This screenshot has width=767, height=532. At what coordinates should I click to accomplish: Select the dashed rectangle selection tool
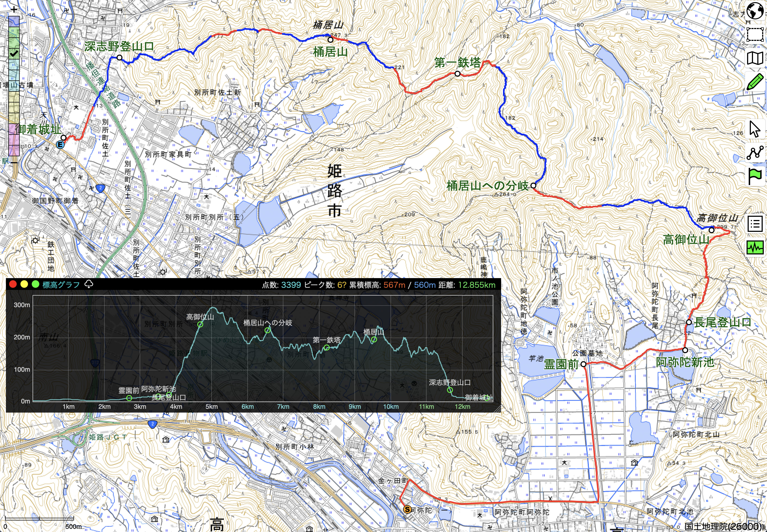coord(755,34)
